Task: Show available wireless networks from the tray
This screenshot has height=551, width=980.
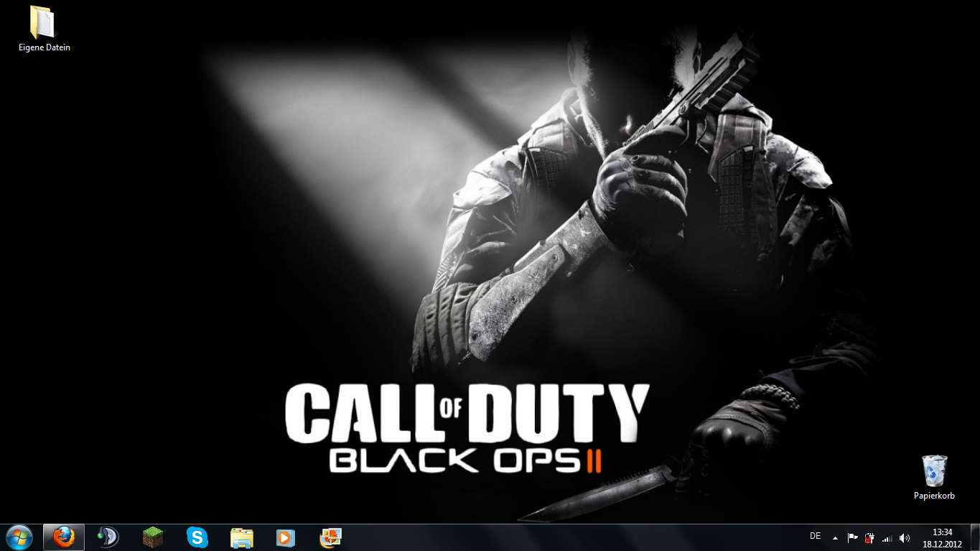Action: (887, 537)
